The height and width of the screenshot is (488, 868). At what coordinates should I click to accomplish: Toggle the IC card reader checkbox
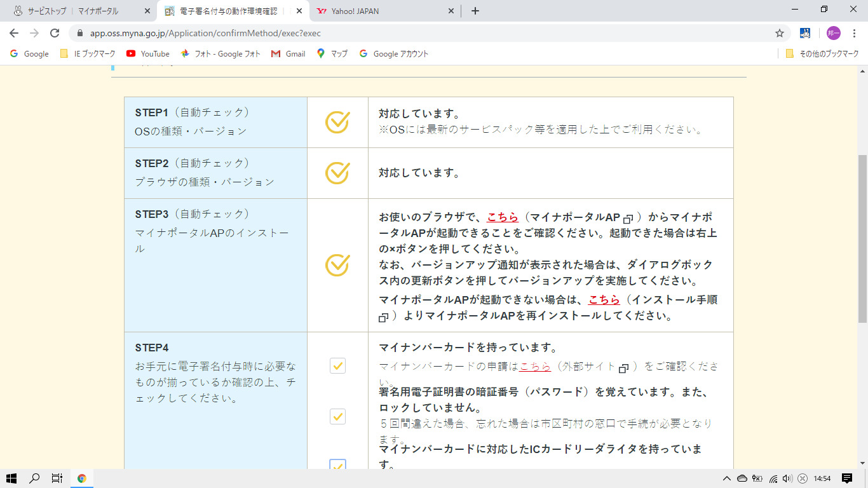pyautogui.click(x=337, y=466)
